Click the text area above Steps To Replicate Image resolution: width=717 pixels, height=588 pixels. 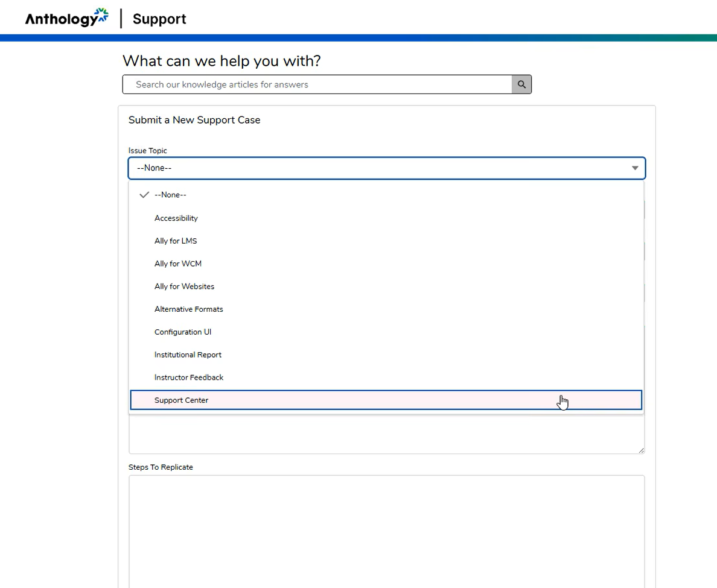tap(386, 434)
